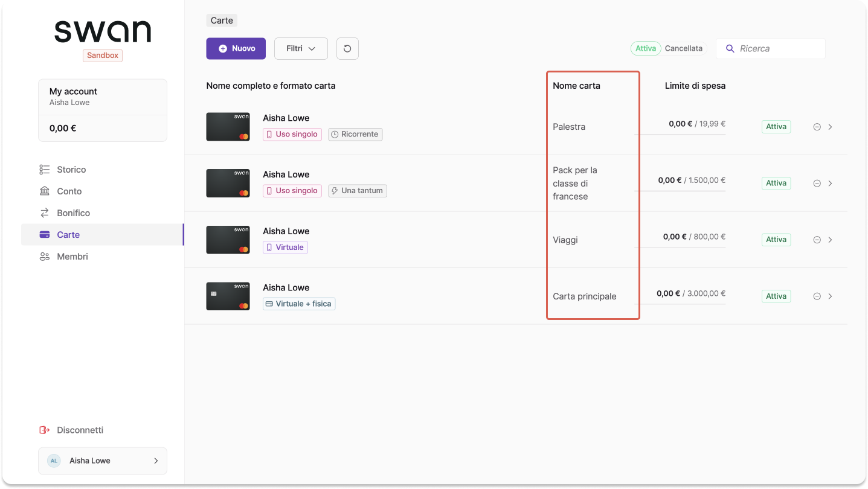Open the Bonifico section

point(102,213)
